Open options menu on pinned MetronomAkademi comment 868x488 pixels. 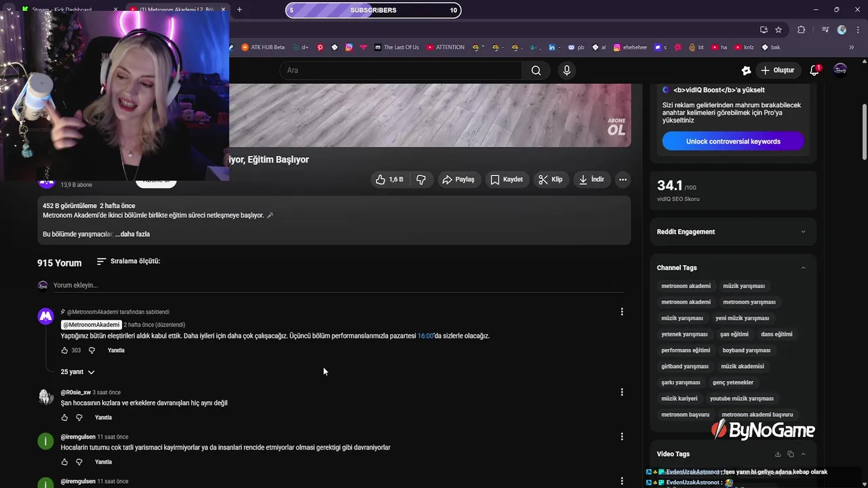pyautogui.click(x=622, y=312)
